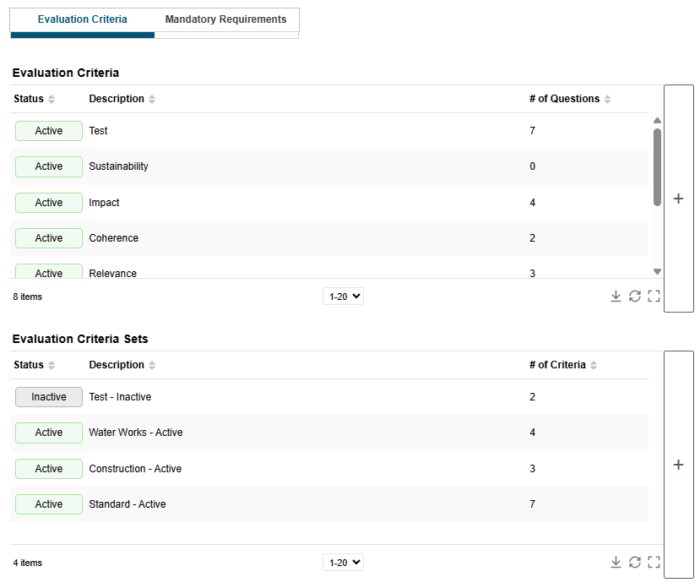Select the Construction - Active set row

[329, 469]
